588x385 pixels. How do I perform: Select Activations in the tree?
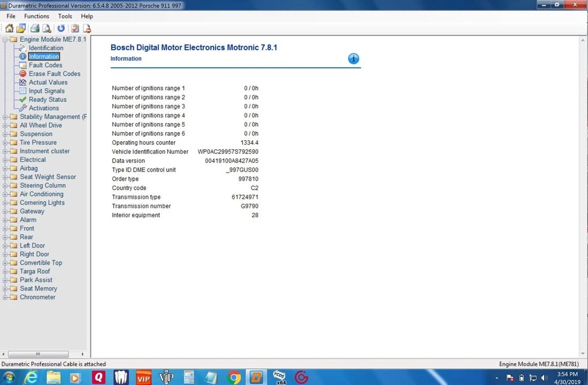tap(43, 108)
